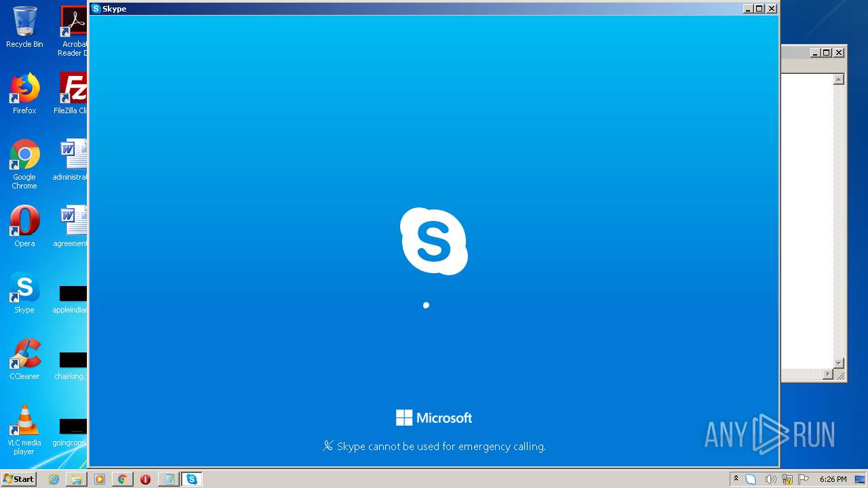This screenshot has width=868, height=488.
Task: Click the Skype taskbar button
Action: 192,479
